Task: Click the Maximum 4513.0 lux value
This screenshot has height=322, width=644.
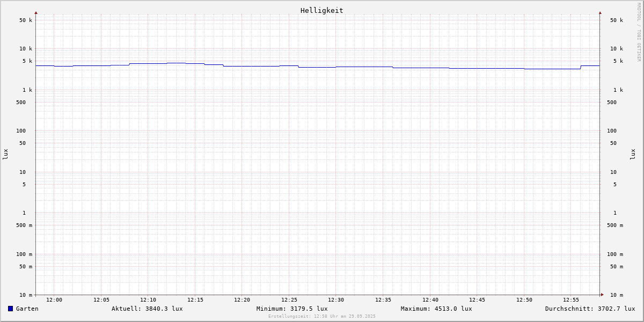Action: [436, 309]
